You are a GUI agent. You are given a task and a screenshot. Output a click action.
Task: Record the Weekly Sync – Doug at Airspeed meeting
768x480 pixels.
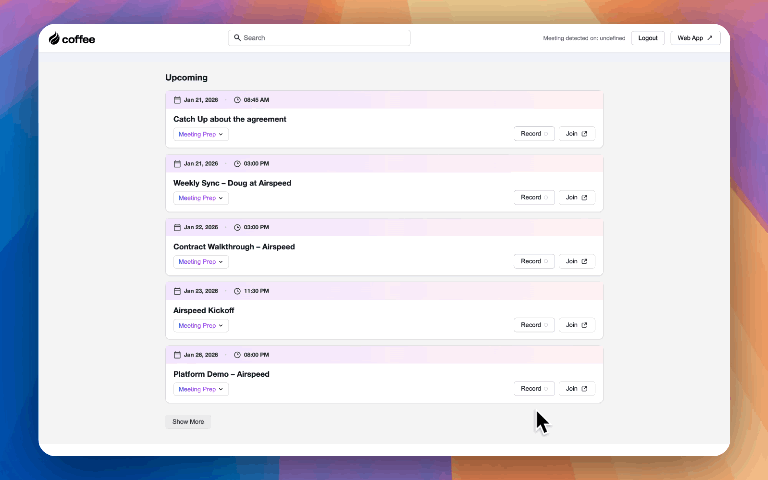tap(534, 197)
